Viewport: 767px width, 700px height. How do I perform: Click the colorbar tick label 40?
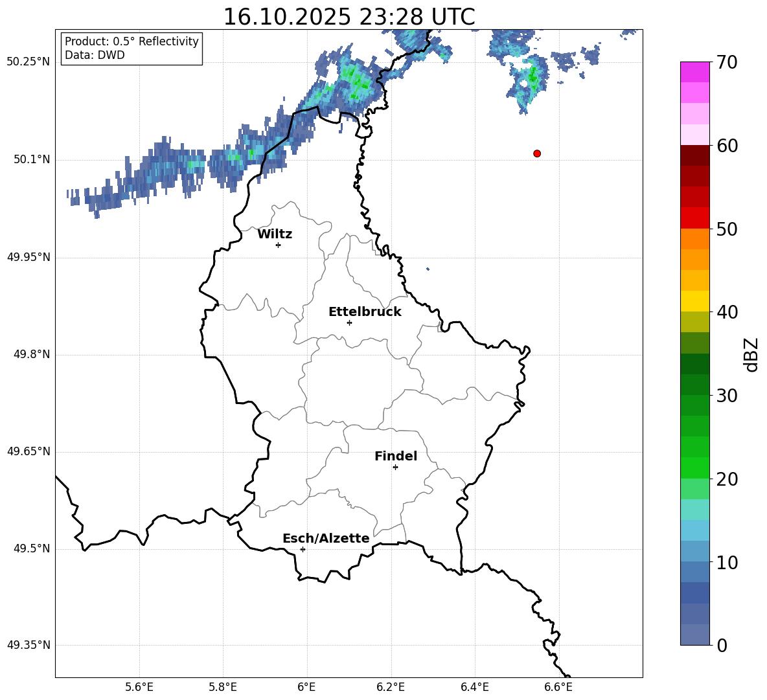coord(727,312)
